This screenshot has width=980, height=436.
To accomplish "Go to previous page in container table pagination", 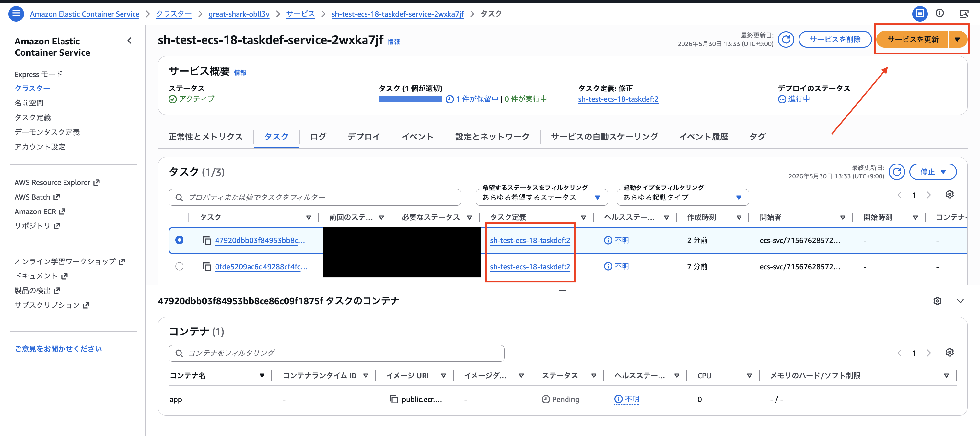I will [x=900, y=353].
